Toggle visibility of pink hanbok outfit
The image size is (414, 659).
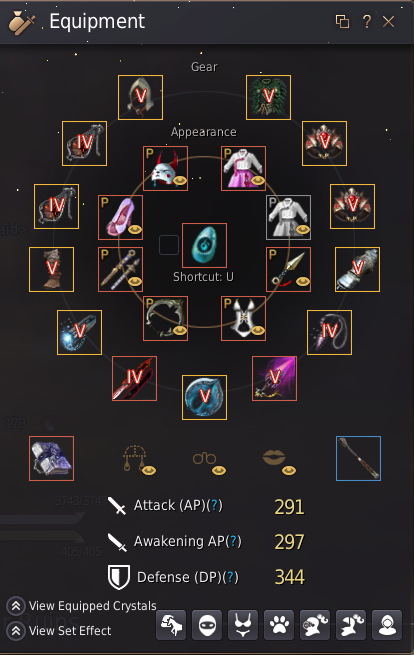tap(258, 181)
